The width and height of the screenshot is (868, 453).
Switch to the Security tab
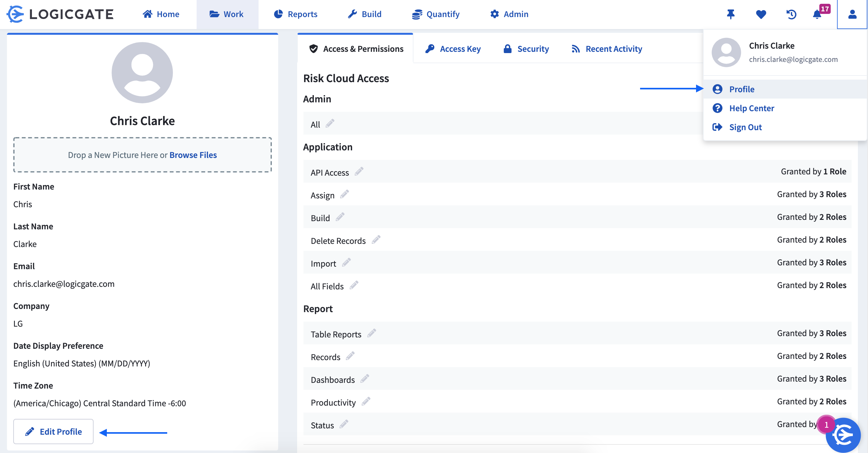[x=526, y=49]
